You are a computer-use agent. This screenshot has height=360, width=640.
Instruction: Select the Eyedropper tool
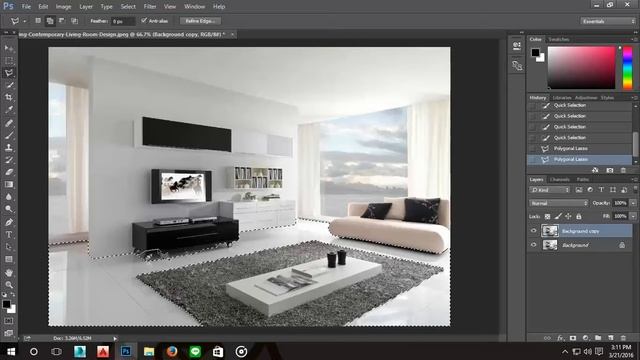9,110
